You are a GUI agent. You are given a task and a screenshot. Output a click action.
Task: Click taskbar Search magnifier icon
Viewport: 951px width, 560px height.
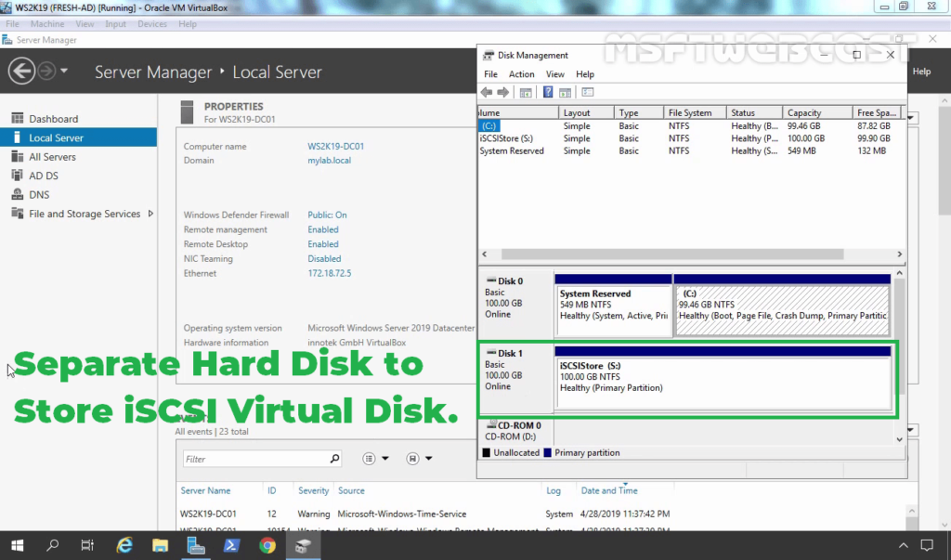(53, 545)
